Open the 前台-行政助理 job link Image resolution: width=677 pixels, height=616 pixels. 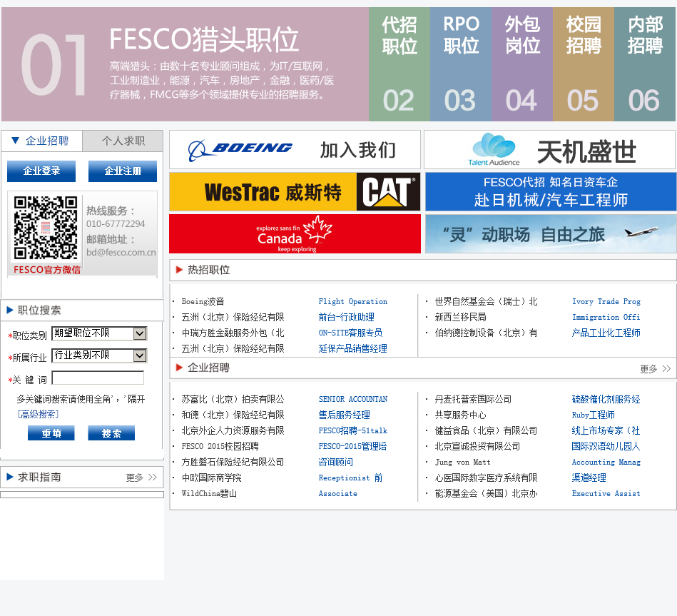coord(346,317)
